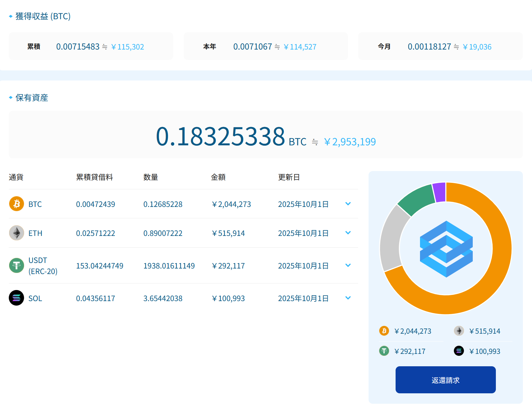Click the Ethereum icon in the chart legend

(459, 331)
